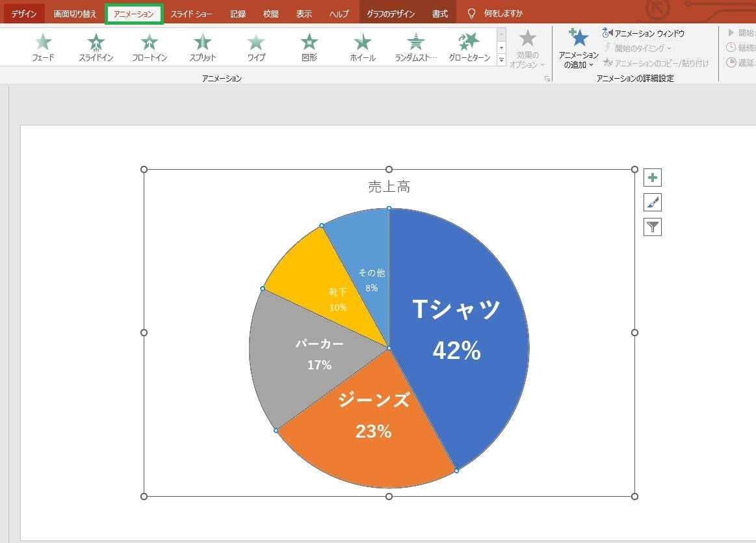This screenshot has width=756, height=543.
Task: Open the 校閲 tab
Action: coord(271,14)
